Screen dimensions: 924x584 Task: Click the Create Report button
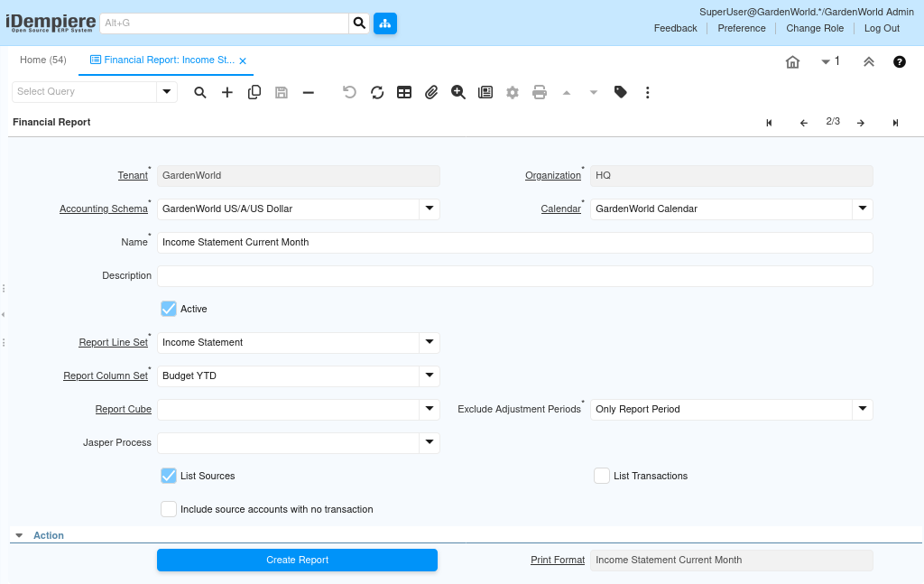tap(297, 560)
